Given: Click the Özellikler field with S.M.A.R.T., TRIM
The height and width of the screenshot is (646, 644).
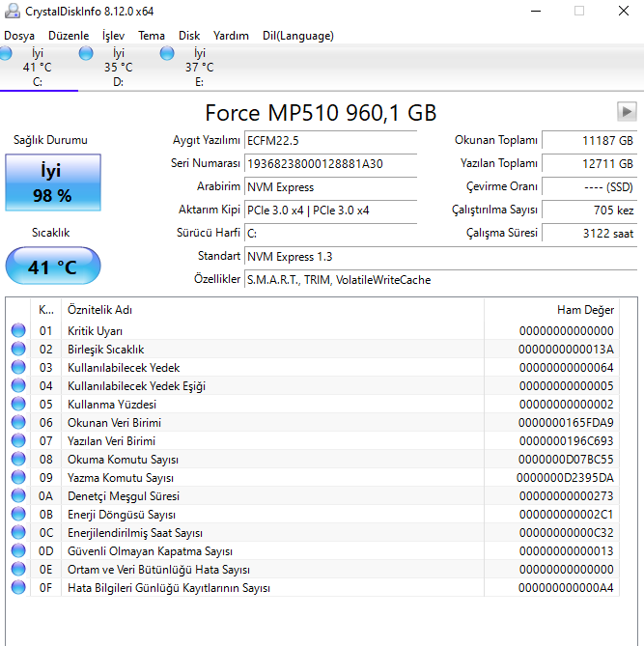Looking at the screenshot, I should tap(441, 280).
